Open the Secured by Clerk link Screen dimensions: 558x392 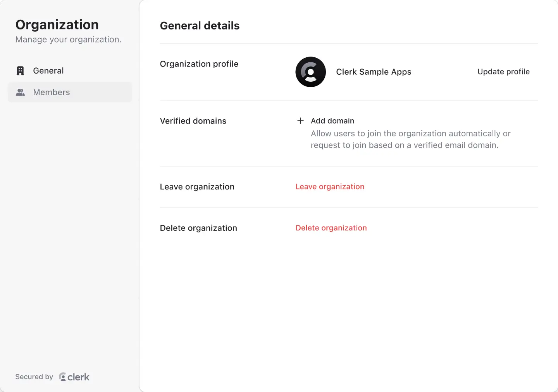(52, 377)
